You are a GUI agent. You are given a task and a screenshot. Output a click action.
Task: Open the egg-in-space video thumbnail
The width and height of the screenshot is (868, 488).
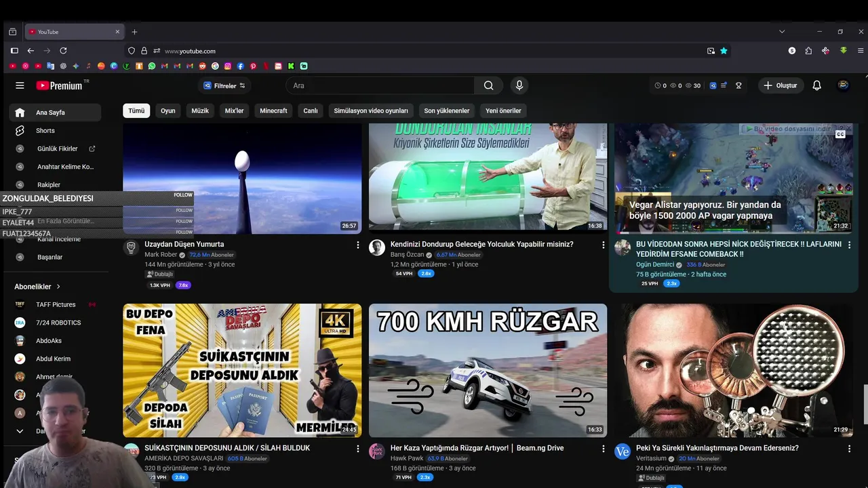tap(242, 179)
